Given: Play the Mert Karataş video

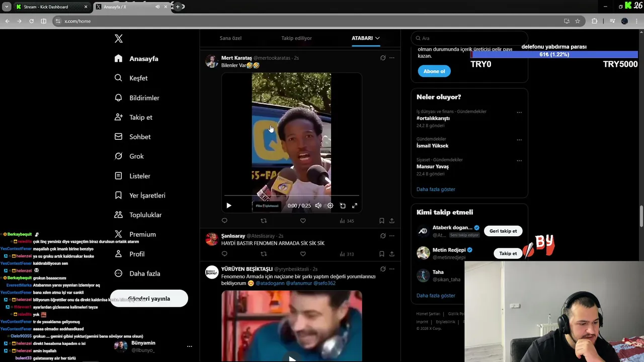Looking at the screenshot, I should coord(229,206).
